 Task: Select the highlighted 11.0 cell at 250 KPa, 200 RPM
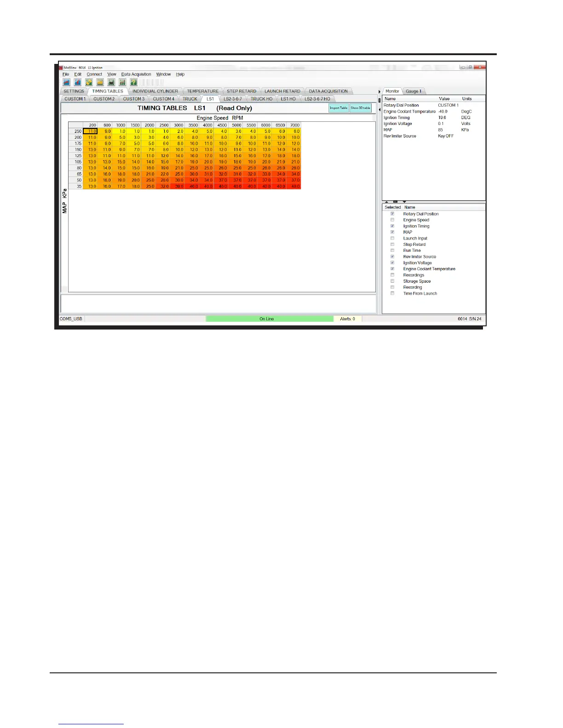90,131
